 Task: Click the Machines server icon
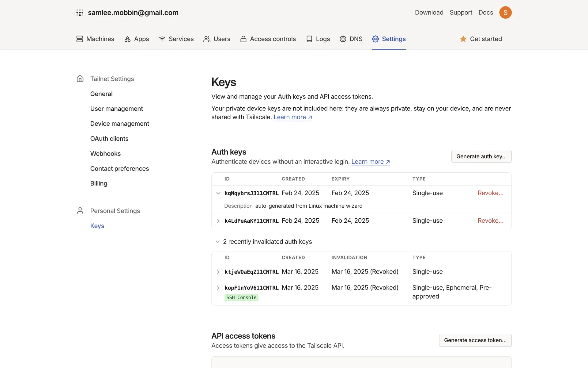click(x=80, y=39)
